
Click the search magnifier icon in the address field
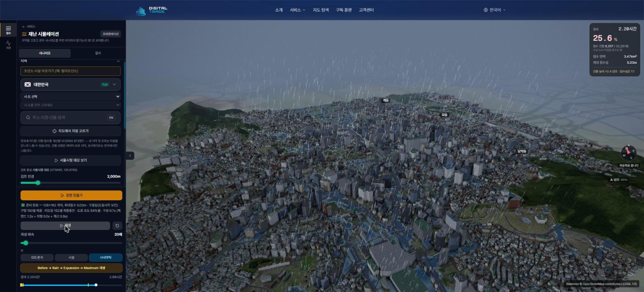[x=28, y=118]
